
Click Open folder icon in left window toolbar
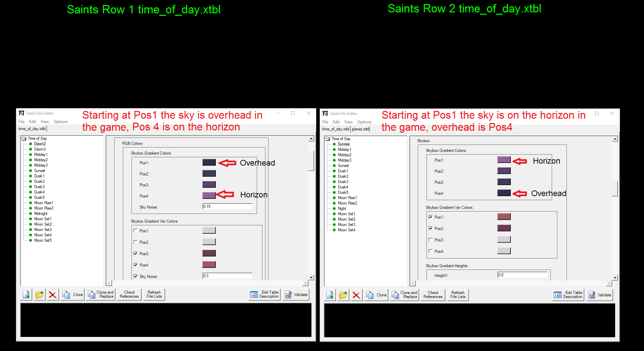[40, 295]
